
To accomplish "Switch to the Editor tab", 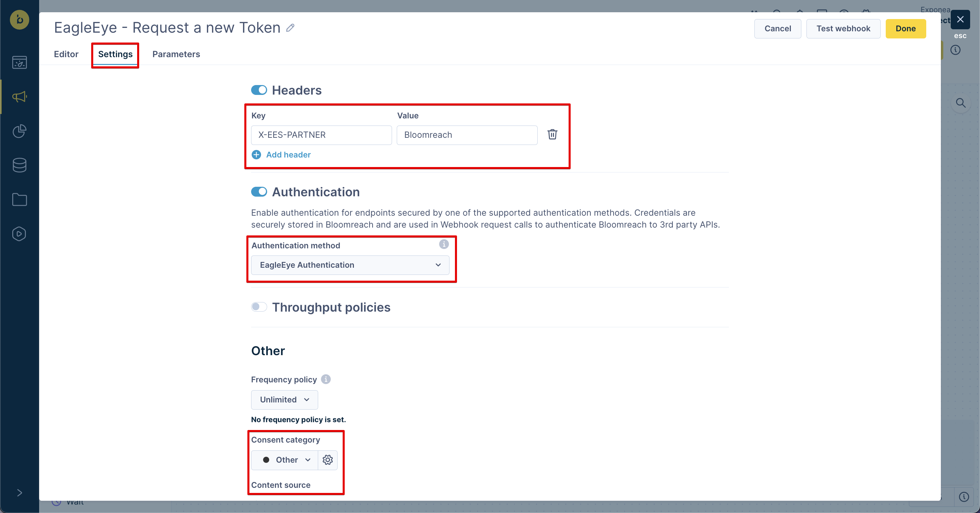I will point(66,54).
